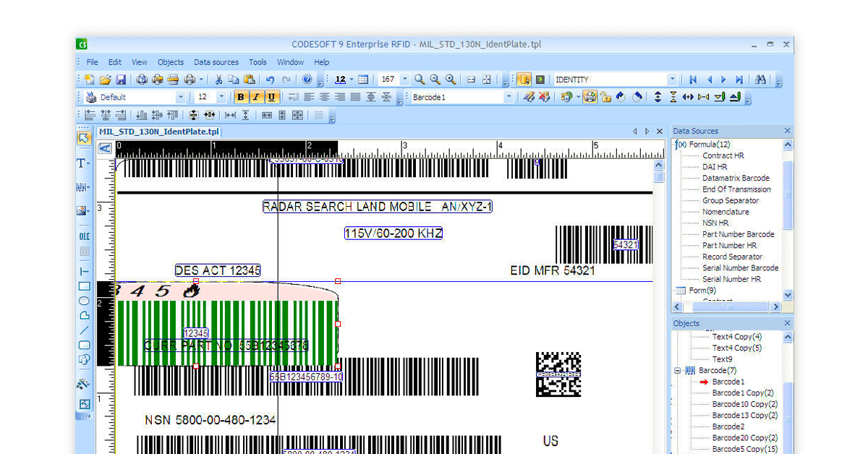
Task: Select Barcode10 Copy(2) in Objects tree
Action: (744, 404)
